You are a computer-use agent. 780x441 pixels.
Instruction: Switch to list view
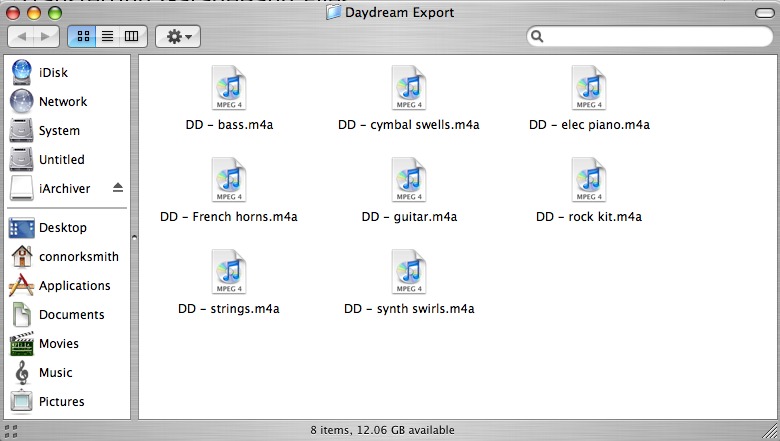point(107,36)
